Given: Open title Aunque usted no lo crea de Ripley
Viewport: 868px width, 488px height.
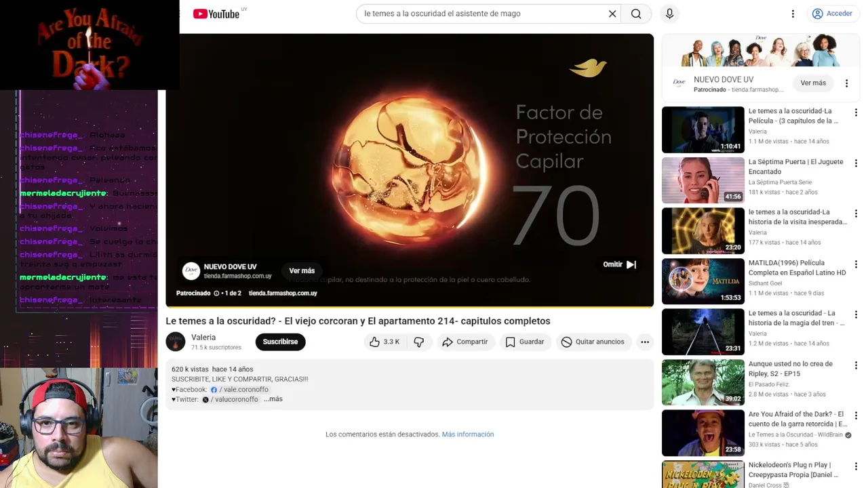Looking at the screenshot, I should point(791,369).
